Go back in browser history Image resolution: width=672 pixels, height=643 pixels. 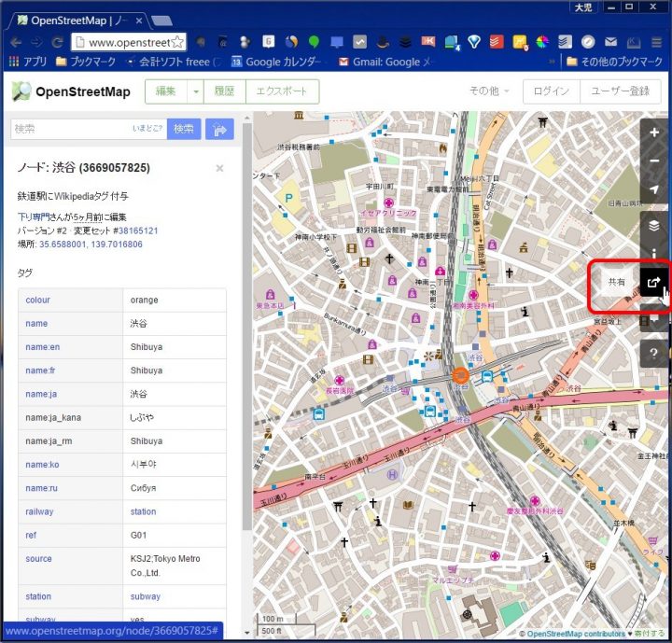[x=16, y=42]
